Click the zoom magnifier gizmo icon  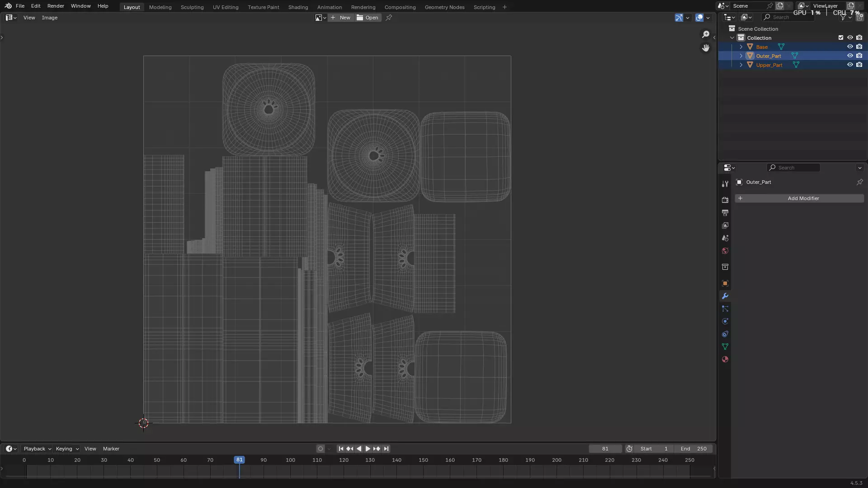[706, 34]
